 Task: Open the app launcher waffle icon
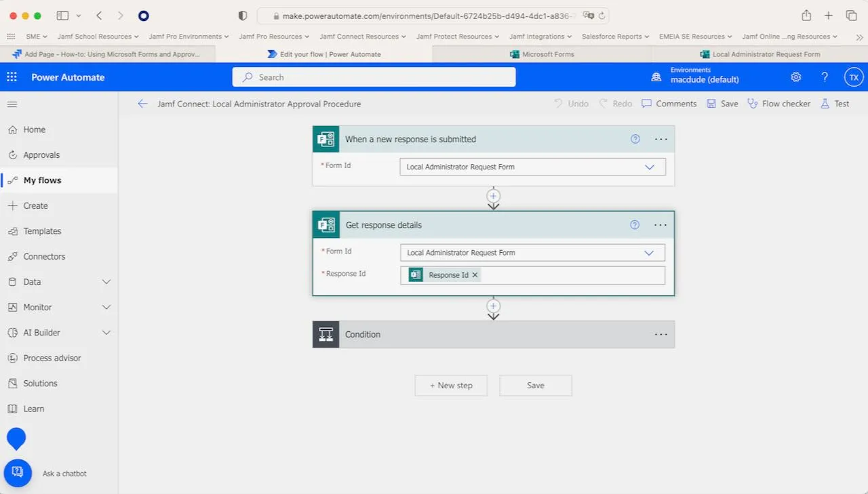[x=12, y=77]
